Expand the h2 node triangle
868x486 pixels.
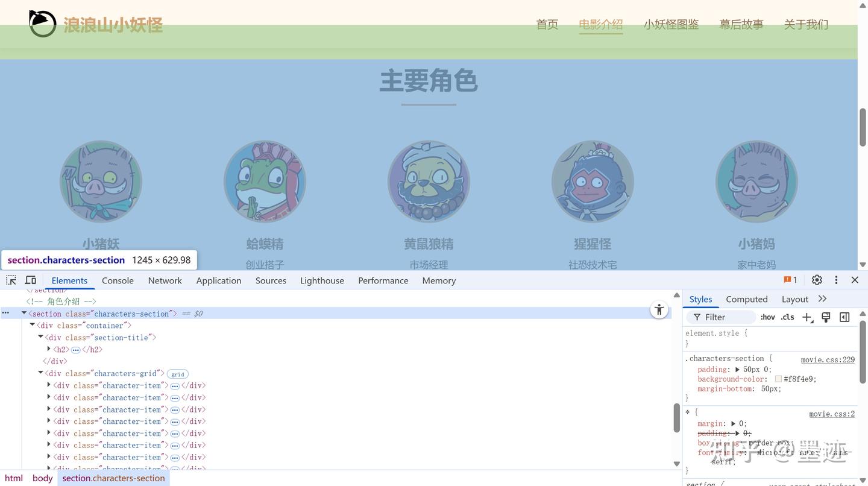click(49, 349)
